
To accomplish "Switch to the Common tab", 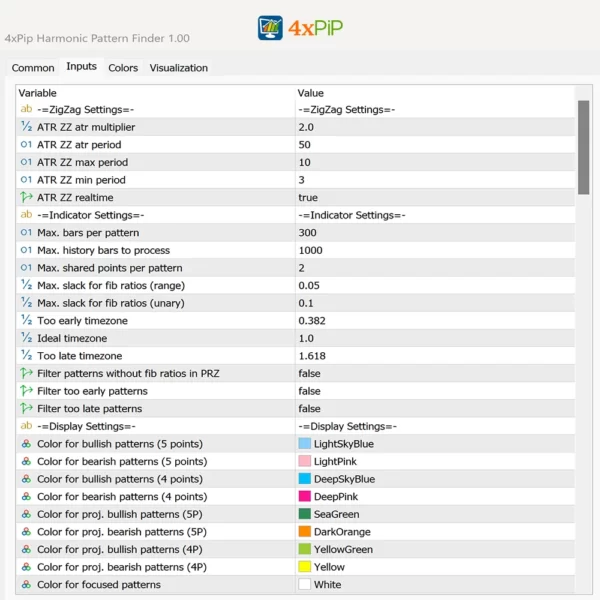I will (33, 68).
